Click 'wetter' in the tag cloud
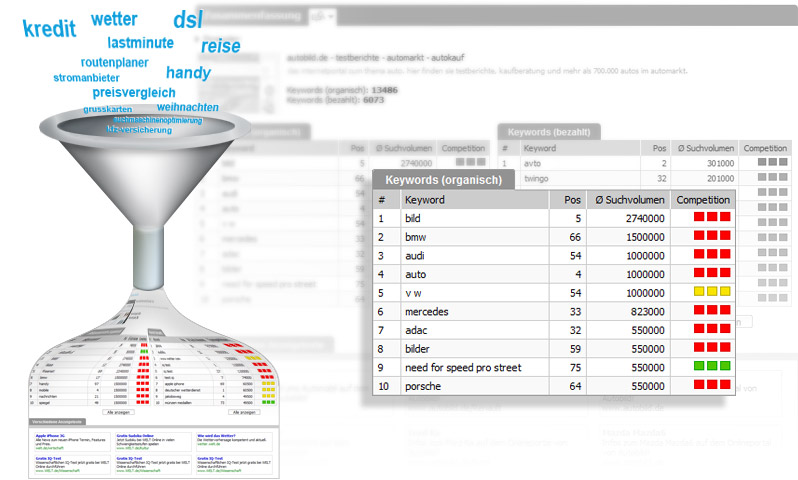The width and height of the screenshot is (798, 480). pyautogui.click(x=114, y=19)
